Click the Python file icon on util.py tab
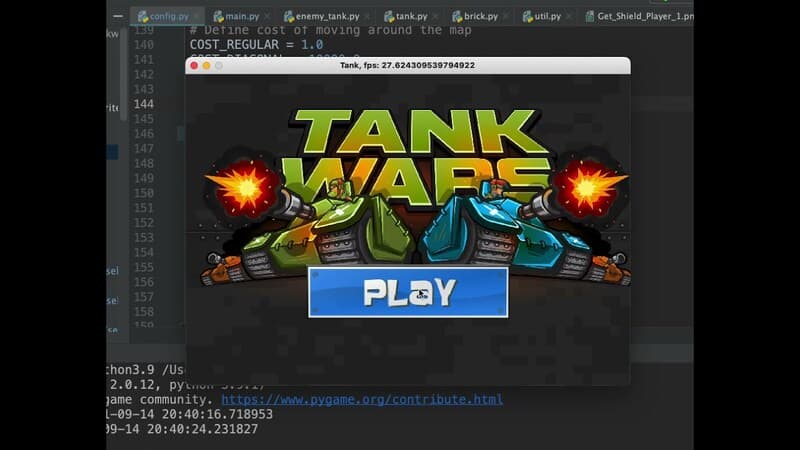 tap(528, 17)
